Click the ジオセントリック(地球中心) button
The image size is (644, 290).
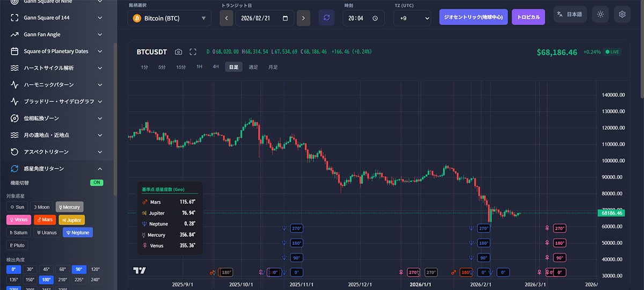click(x=473, y=17)
